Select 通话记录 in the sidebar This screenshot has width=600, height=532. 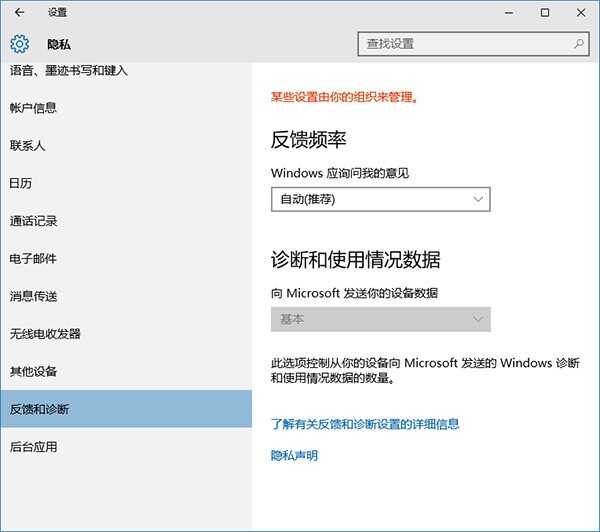(x=33, y=221)
